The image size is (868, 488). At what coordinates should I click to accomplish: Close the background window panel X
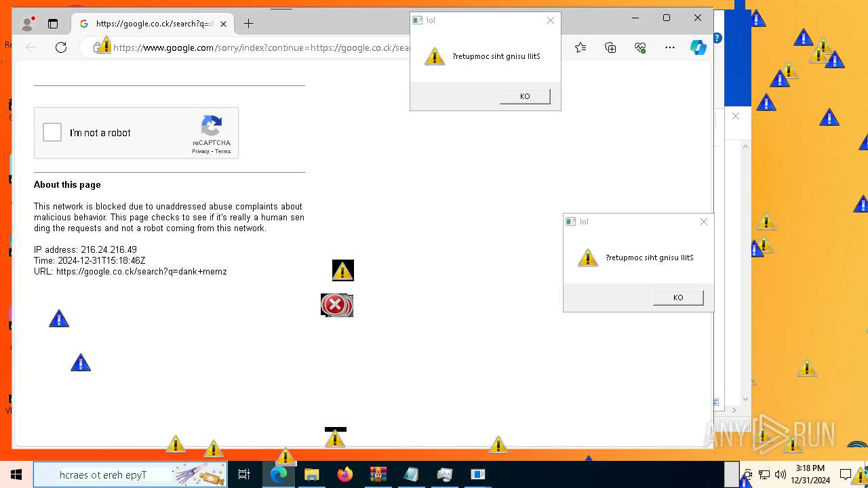[736, 116]
